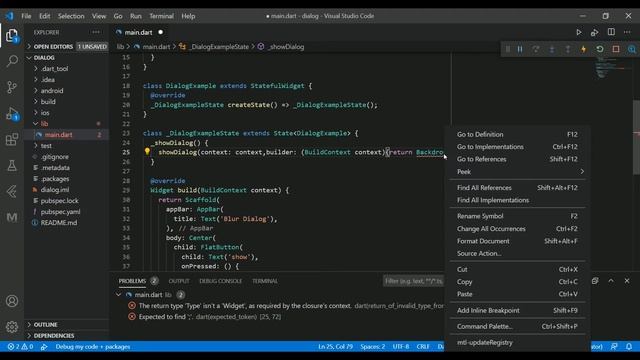
Task: Expand the .dart_tool folder
Action: coord(54,69)
